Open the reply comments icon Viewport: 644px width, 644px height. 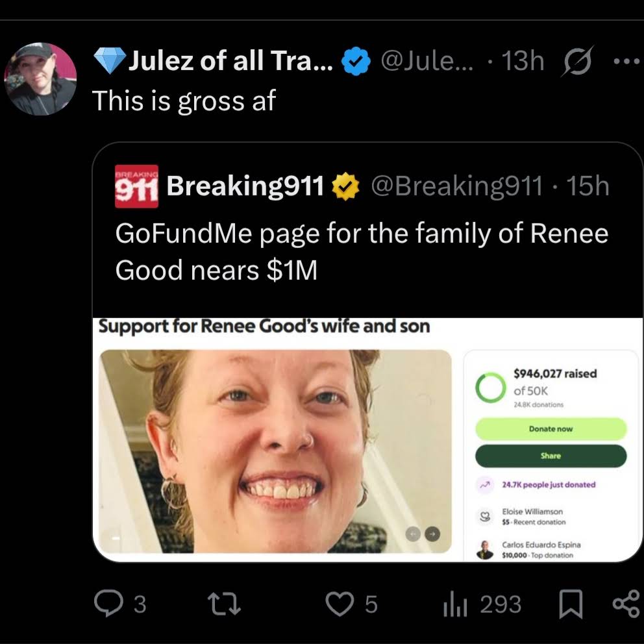[x=108, y=603]
